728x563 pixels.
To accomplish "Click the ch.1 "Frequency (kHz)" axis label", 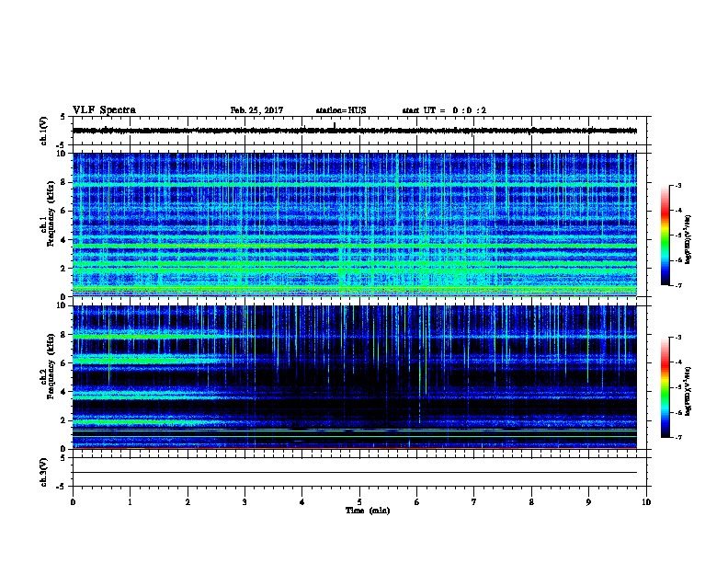I will tap(51, 213).
